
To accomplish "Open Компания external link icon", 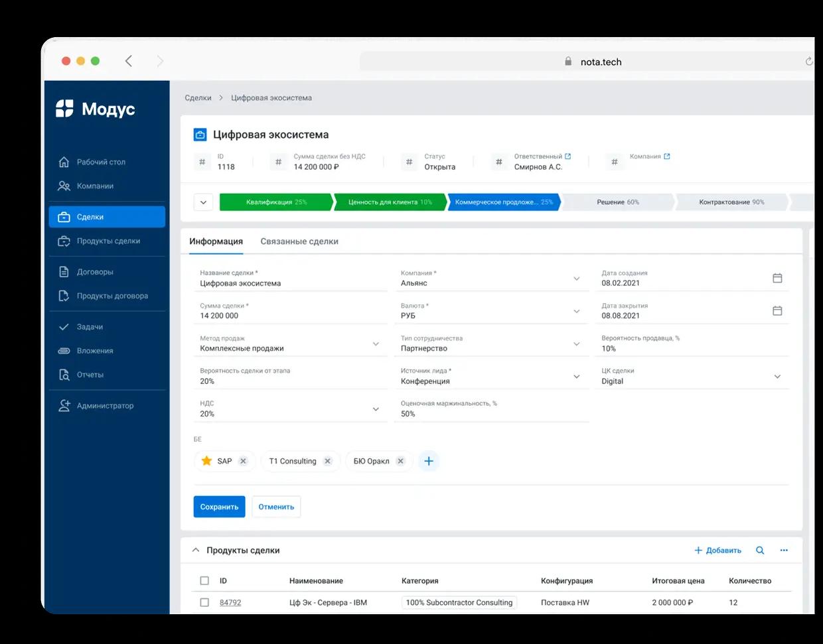I will tap(667, 157).
